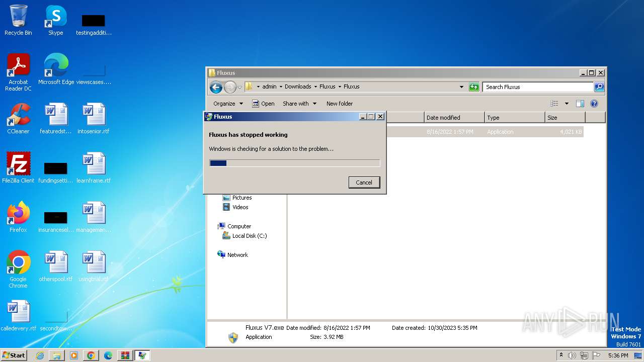The height and width of the screenshot is (362, 644).
Task: Select the Microsoft Edge desktop shortcut
Action: pyautogui.click(x=56, y=69)
